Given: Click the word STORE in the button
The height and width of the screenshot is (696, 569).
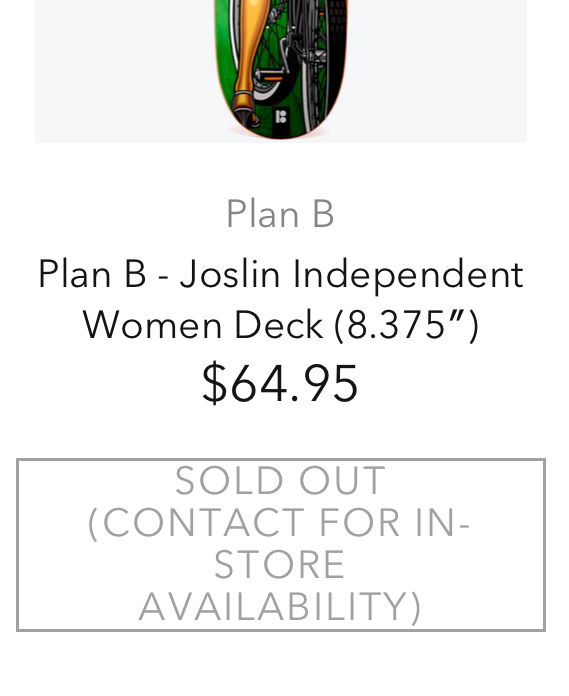Looking at the screenshot, I should [279, 565].
